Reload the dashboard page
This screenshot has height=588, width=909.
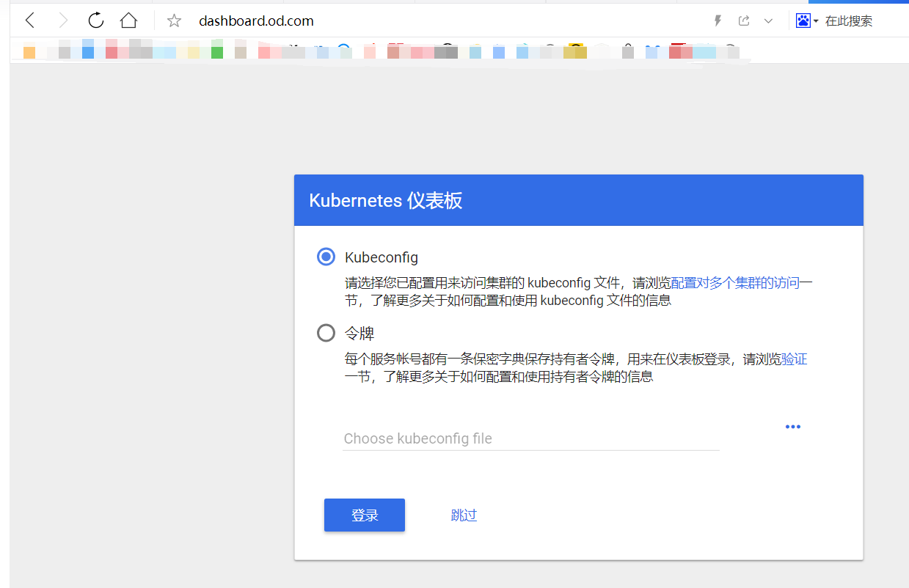point(96,21)
